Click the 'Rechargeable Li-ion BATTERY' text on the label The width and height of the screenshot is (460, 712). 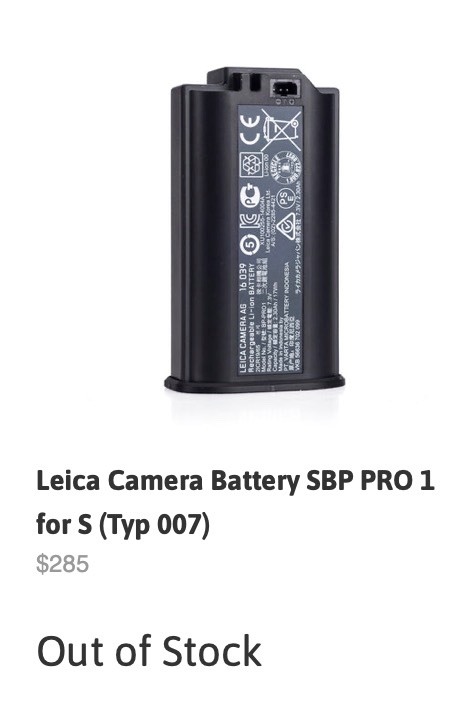coord(250,318)
